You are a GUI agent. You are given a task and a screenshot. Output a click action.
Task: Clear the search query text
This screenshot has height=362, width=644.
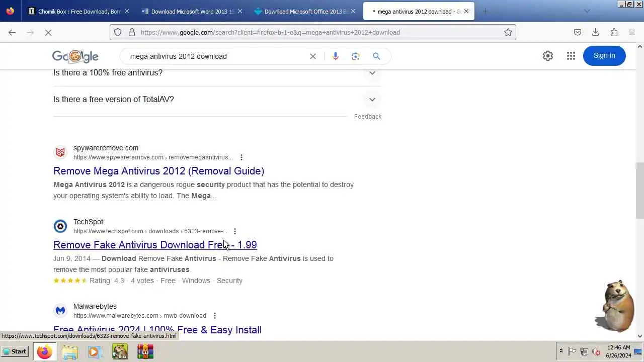tap(313, 56)
